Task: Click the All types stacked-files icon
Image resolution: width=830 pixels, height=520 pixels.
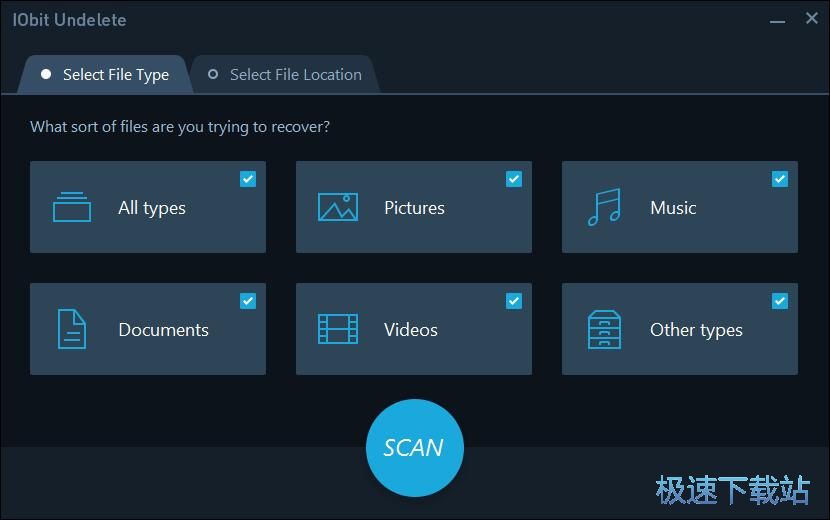Action: 72,207
